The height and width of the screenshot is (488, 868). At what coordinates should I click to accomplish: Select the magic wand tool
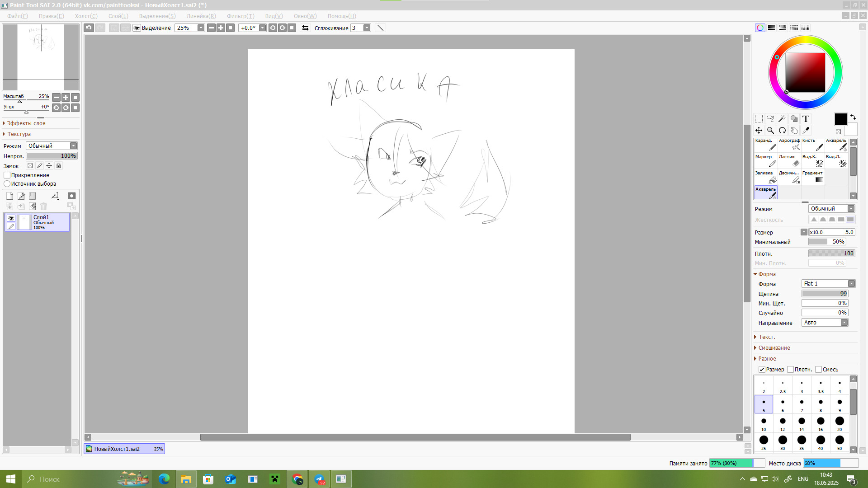782,119
